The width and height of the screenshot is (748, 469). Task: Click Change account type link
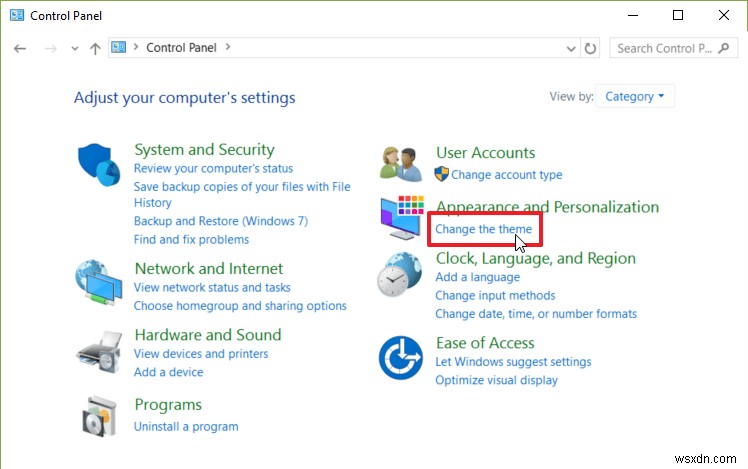[507, 175]
